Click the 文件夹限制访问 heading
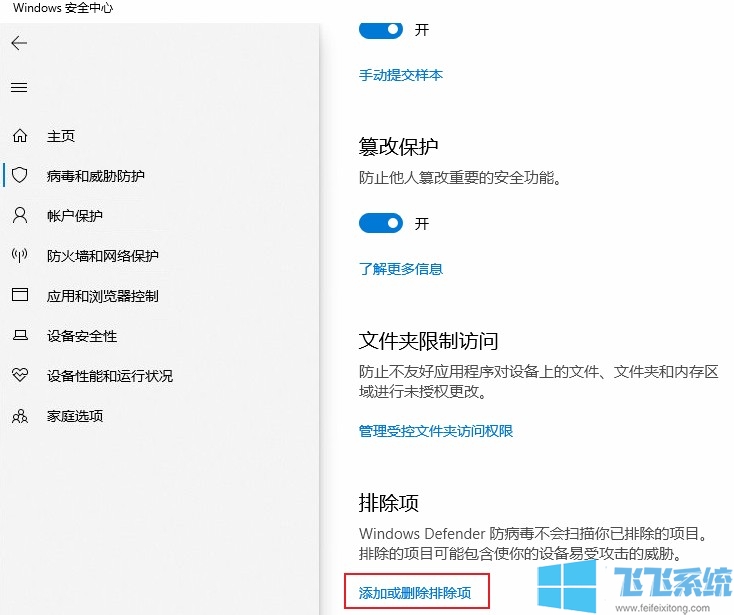The height and width of the screenshot is (615, 734). point(428,341)
